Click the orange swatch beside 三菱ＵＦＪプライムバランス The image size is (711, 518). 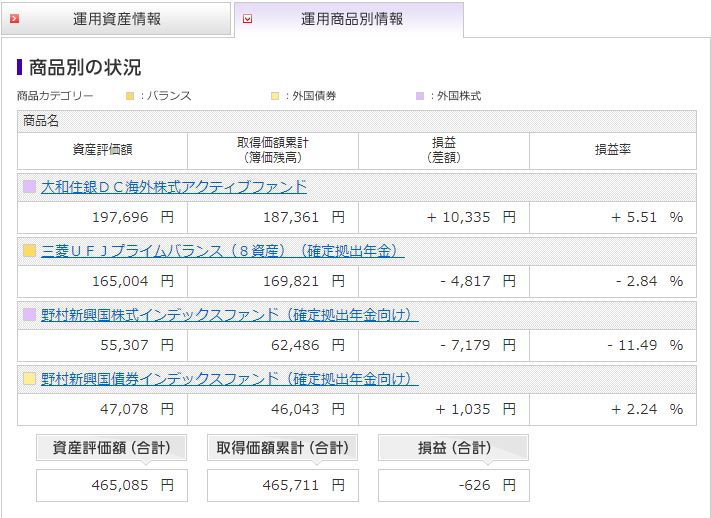click(x=29, y=250)
